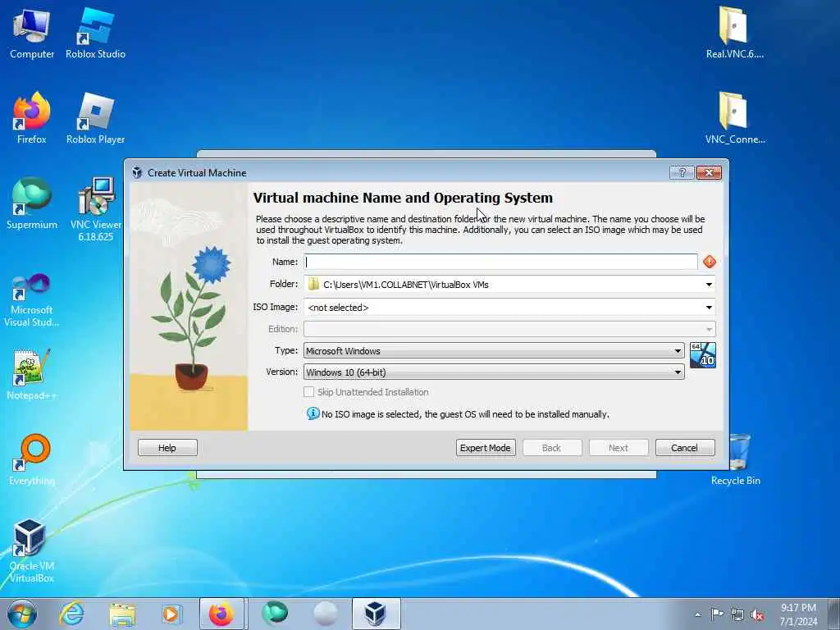Switch to VirtualBox taskbar button
This screenshot has height=630, width=840.
(x=376, y=614)
